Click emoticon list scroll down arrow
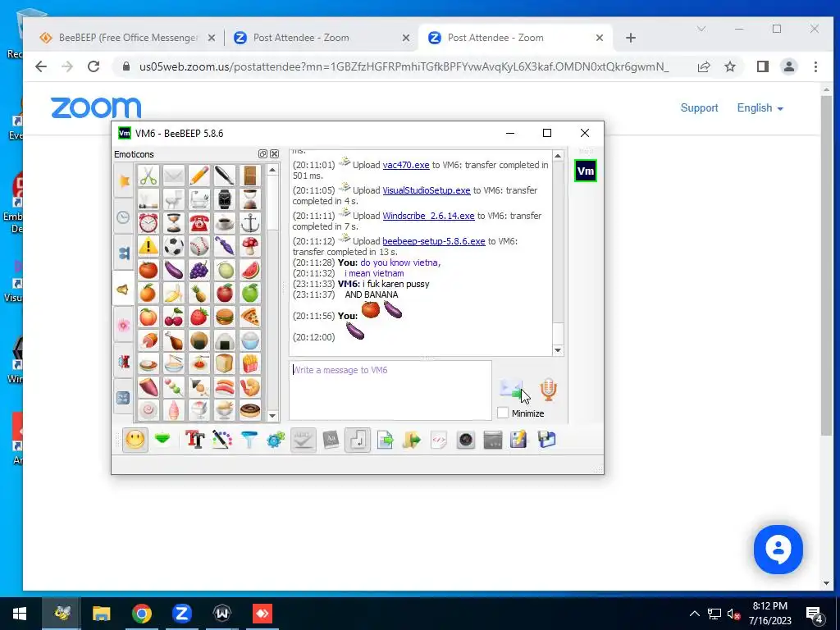This screenshot has width=840, height=630. click(x=272, y=416)
